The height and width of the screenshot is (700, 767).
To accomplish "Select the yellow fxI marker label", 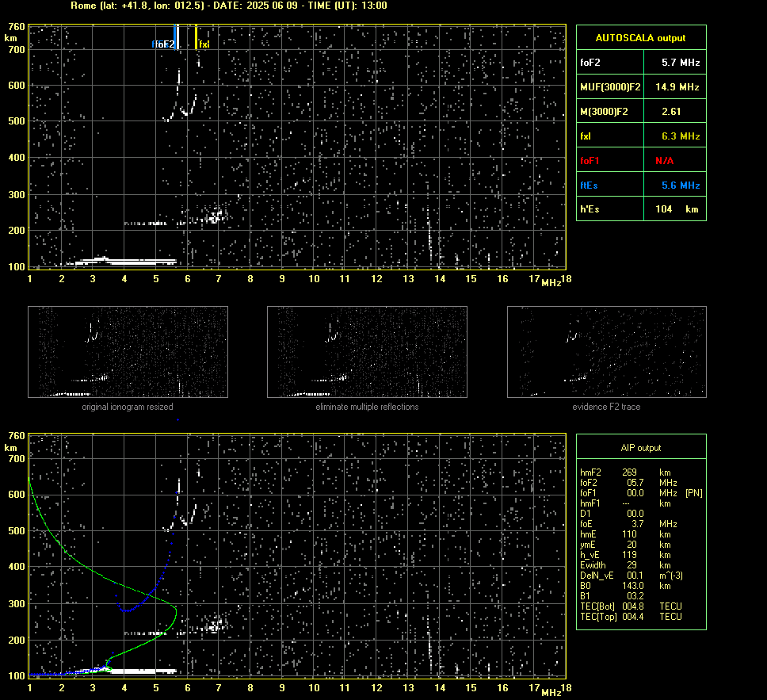I will [x=204, y=44].
